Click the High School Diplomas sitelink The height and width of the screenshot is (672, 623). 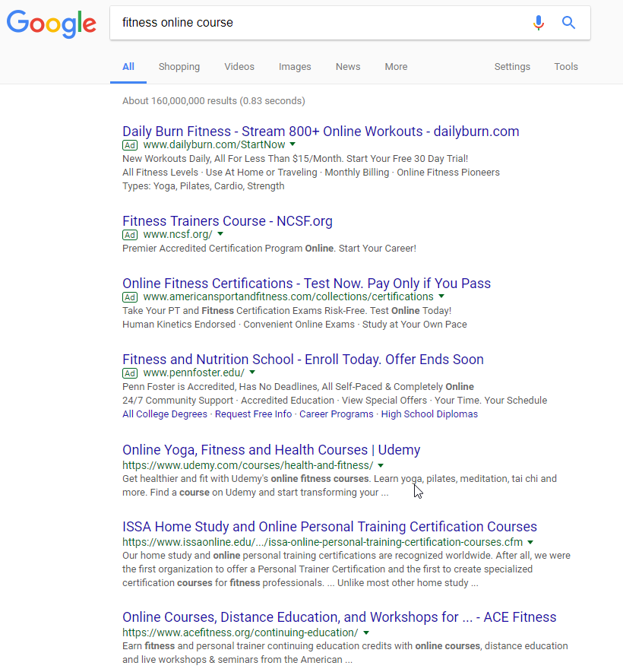click(429, 414)
